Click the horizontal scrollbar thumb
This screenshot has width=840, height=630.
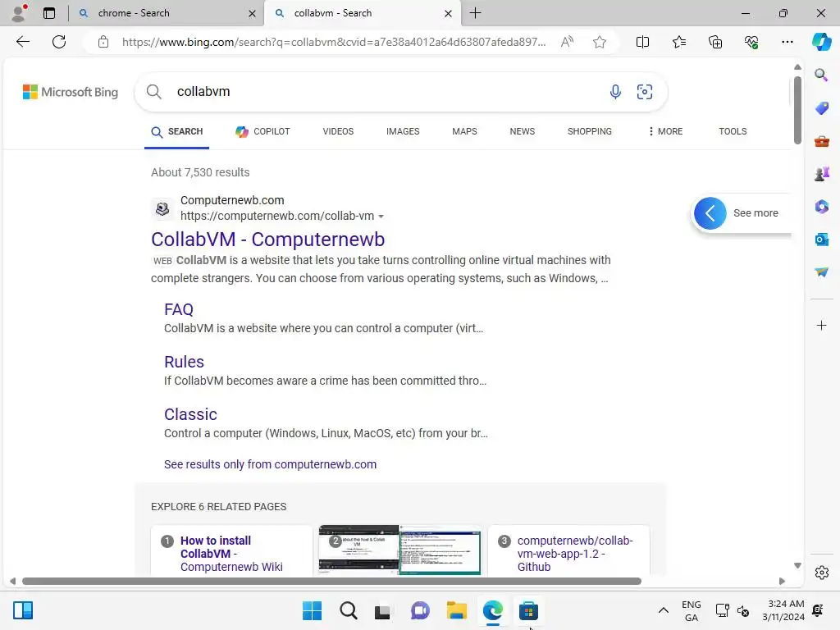(x=331, y=582)
